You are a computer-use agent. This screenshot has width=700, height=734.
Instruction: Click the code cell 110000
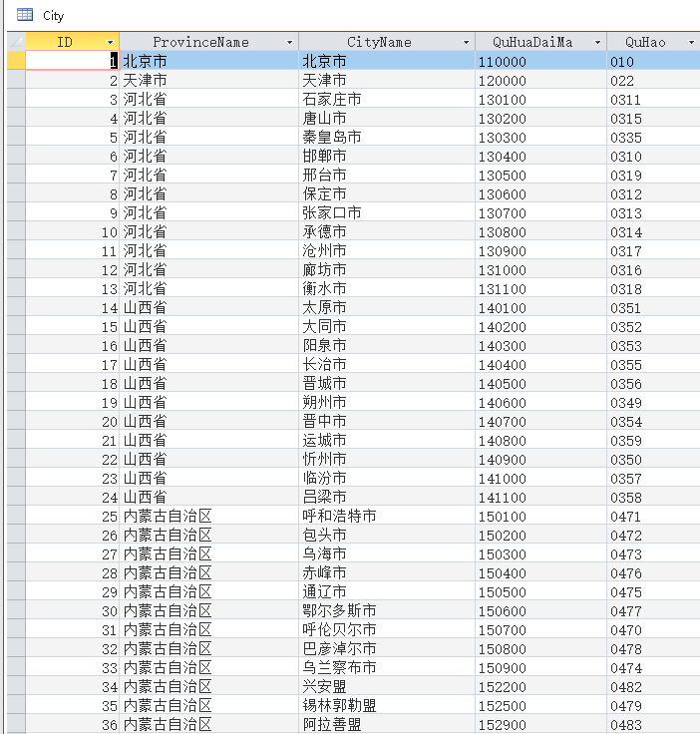(540, 61)
